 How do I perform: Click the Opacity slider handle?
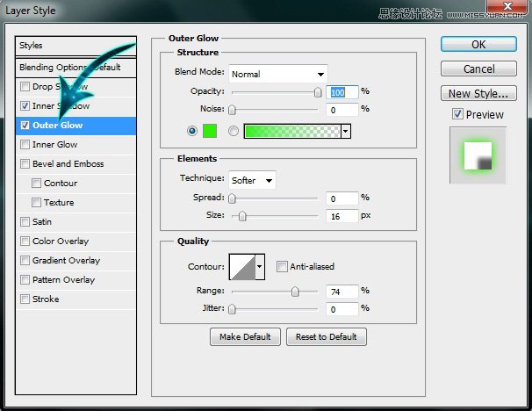coord(318,92)
